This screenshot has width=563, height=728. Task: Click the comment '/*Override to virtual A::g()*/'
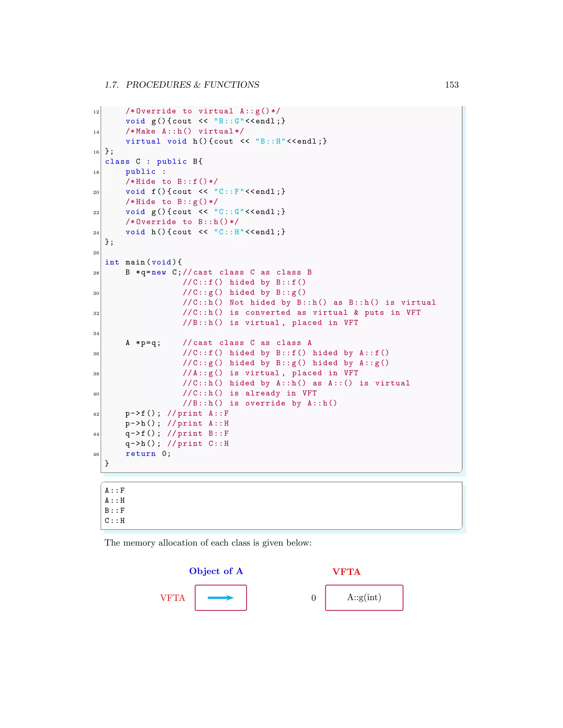pos(203,111)
